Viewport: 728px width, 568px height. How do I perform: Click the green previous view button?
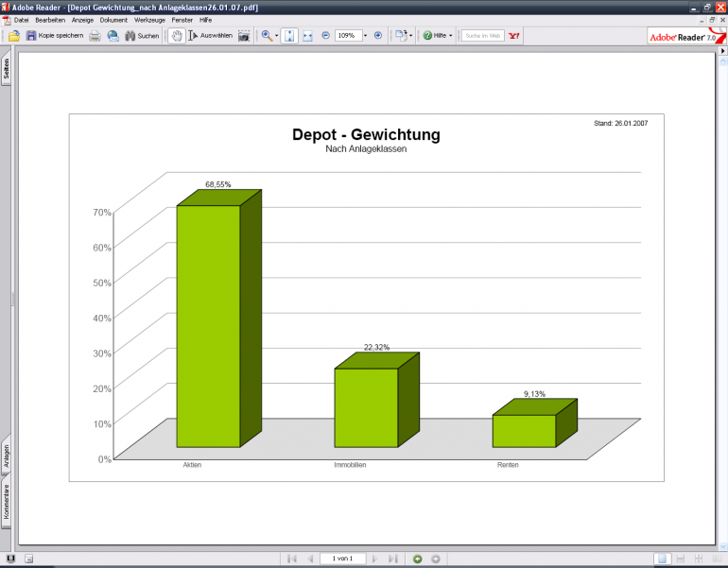pos(417,559)
